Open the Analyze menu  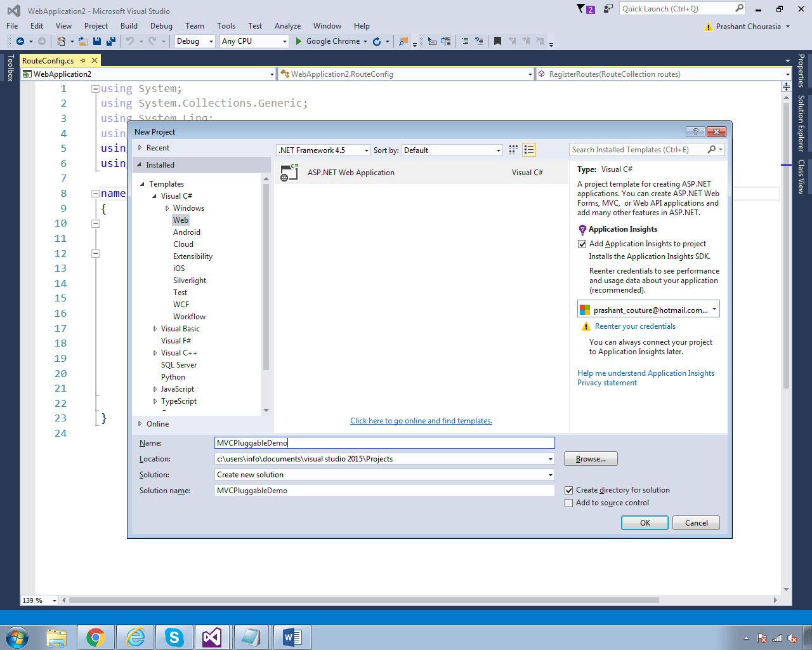pos(287,26)
